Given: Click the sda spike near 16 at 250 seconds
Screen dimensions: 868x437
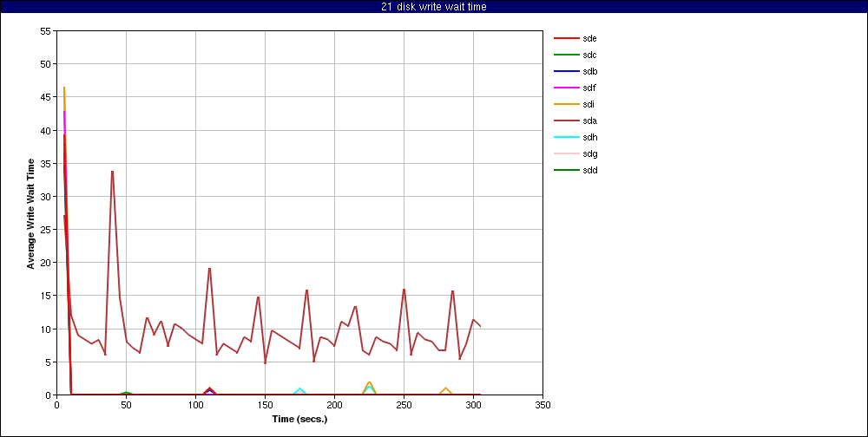Looking at the screenshot, I should pos(404,290).
